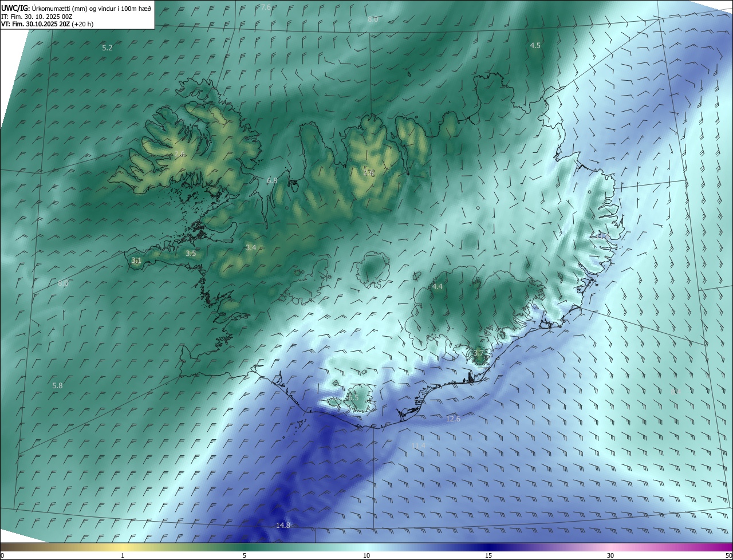This screenshot has height=560, width=733.
Task: Click the 5.8 value label on the map
Action: 57,385
